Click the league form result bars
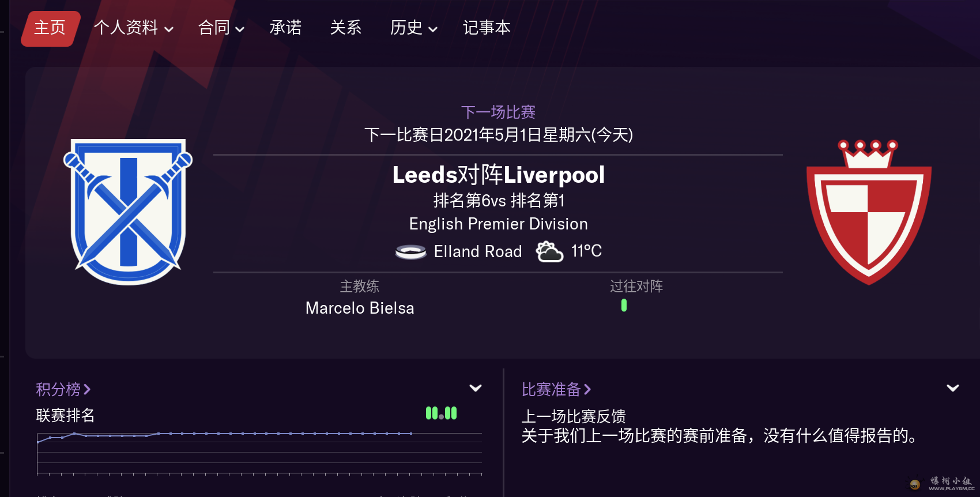980x497 pixels. click(x=441, y=413)
